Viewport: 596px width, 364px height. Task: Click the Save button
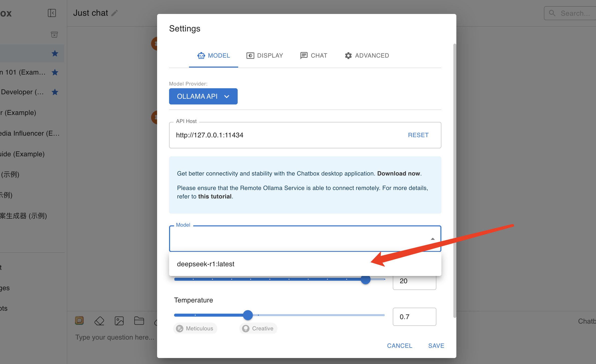pos(436,346)
